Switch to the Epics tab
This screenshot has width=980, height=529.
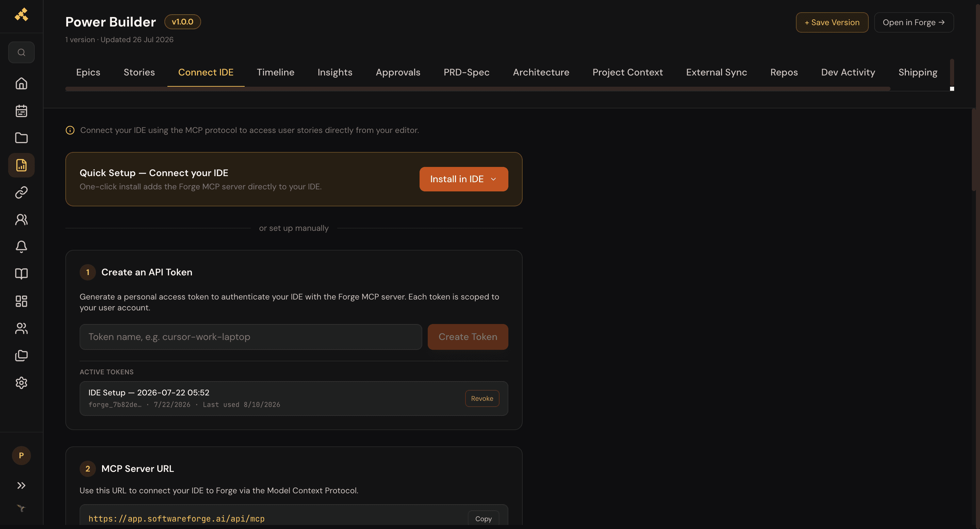point(88,72)
